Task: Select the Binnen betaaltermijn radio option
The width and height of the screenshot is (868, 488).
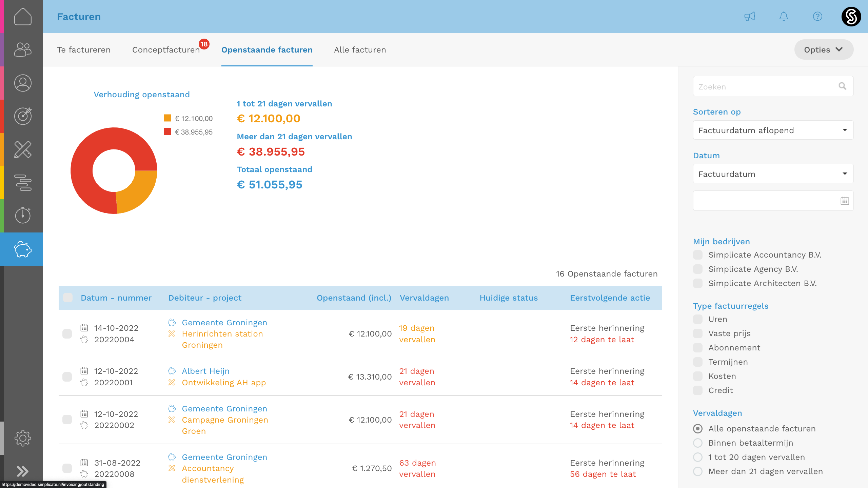Action: tap(698, 443)
